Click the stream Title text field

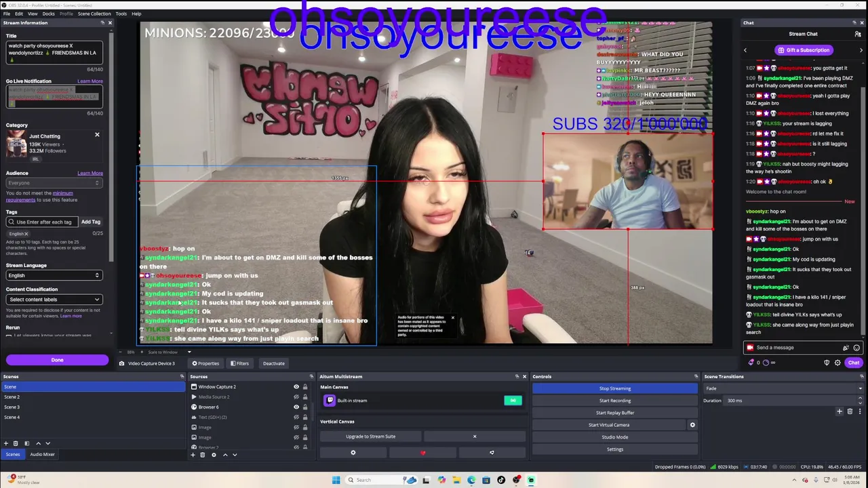click(x=55, y=52)
